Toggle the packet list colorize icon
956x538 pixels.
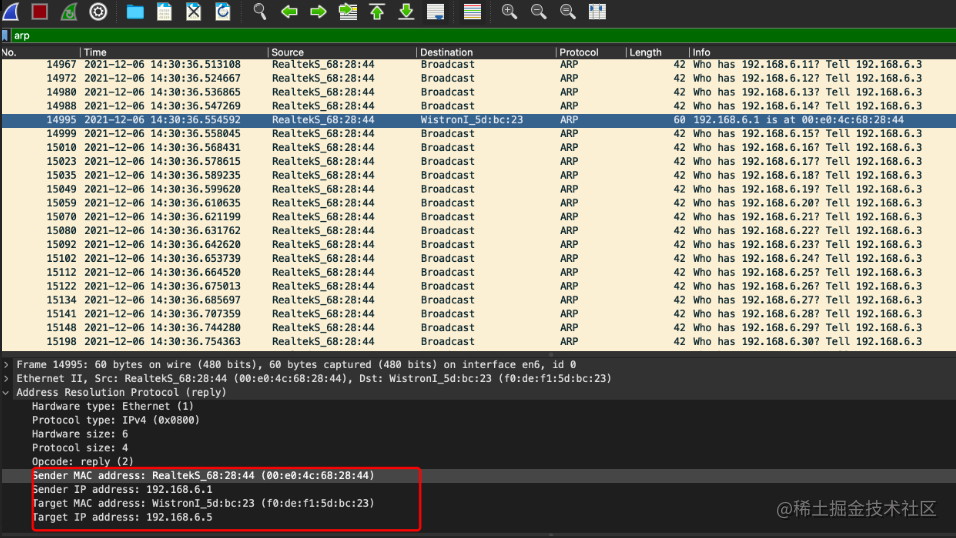(472, 11)
